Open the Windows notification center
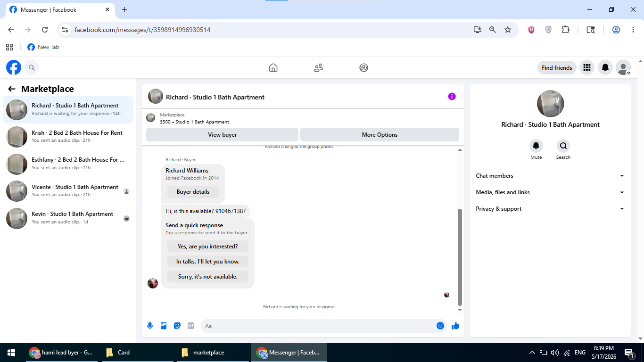The width and height of the screenshot is (644, 362). 629,353
